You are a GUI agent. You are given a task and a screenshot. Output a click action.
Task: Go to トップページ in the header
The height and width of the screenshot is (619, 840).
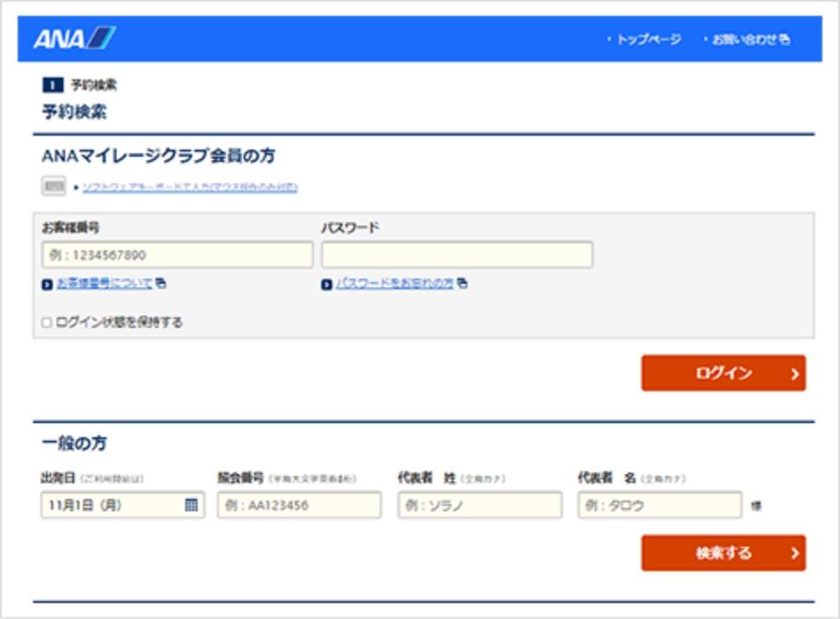point(649,40)
